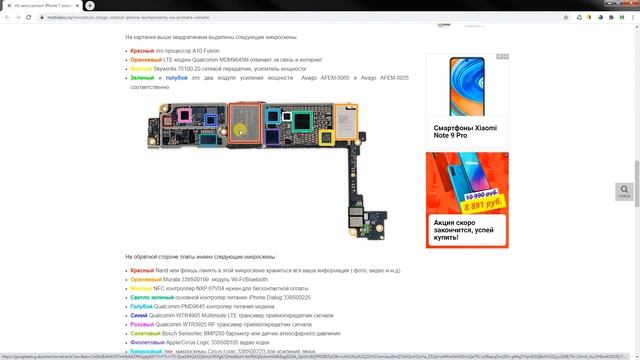Select the iPhone 7 article tab
This screenshot has width=640, height=360.
coord(43,6)
